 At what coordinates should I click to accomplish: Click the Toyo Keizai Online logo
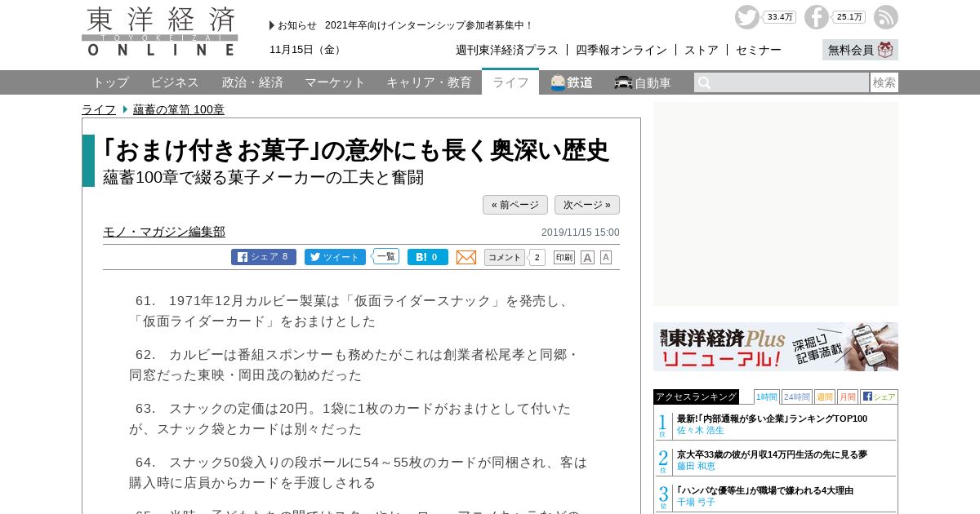[x=160, y=31]
